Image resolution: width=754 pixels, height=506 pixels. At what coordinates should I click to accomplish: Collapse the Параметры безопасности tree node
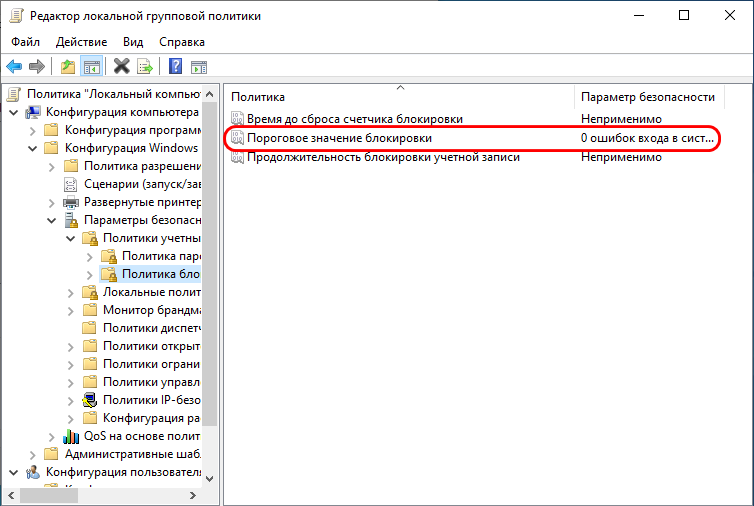[51, 220]
